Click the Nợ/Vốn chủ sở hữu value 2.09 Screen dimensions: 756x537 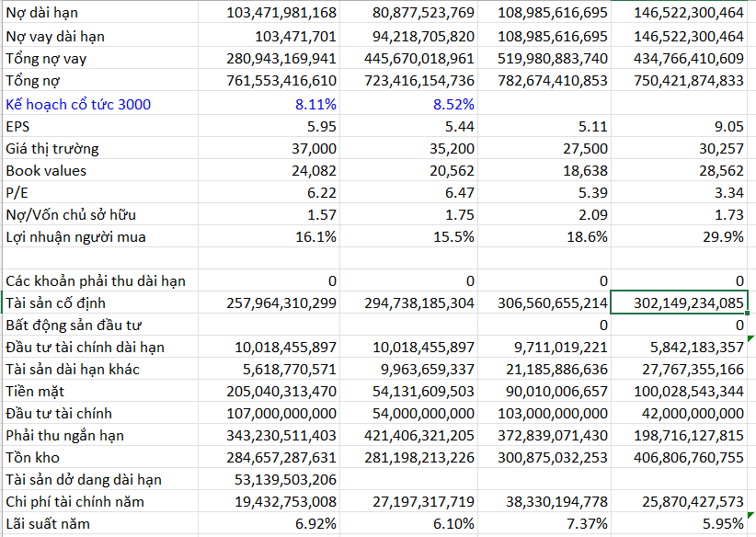tap(590, 214)
